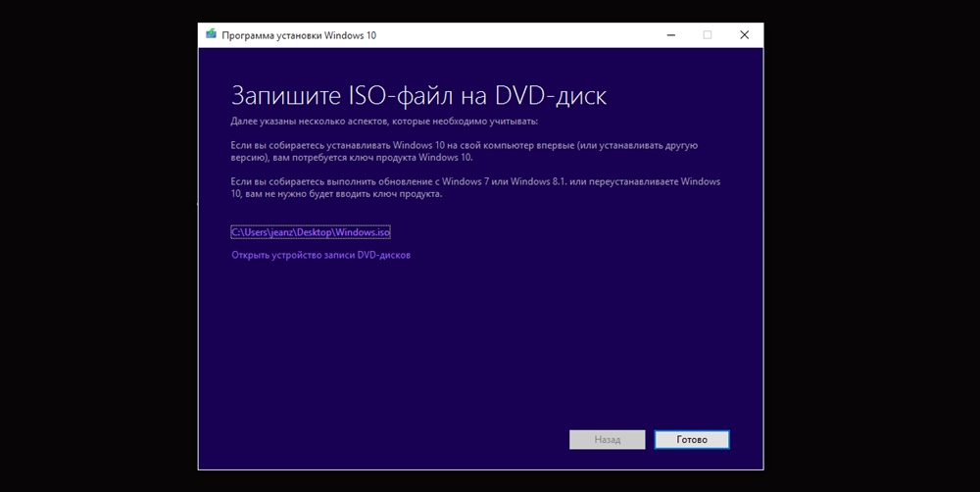This screenshot has width=980, height=492.
Task: Click the disabled "Назад" button
Action: pyautogui.click(x=607, y=439)
